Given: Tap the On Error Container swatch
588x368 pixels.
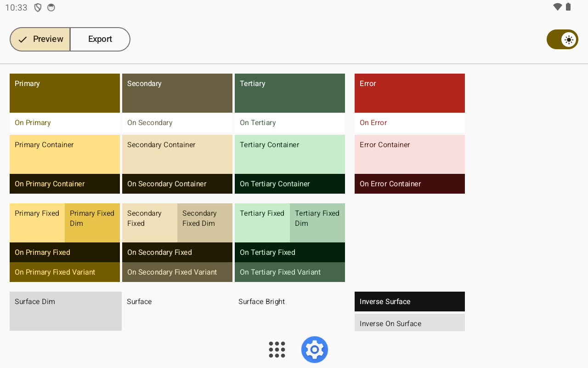Looking at the screenshot, I should click(410, 184).
